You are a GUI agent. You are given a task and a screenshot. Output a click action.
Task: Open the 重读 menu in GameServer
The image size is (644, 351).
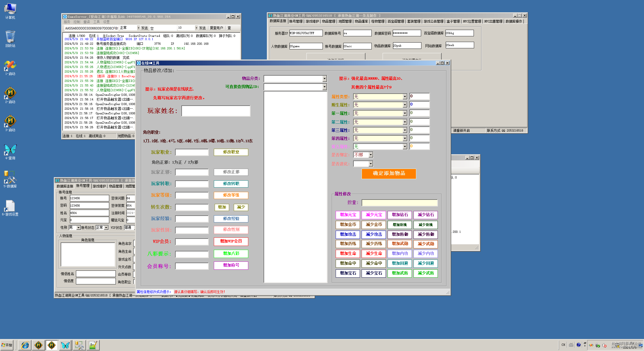[87, 22]
